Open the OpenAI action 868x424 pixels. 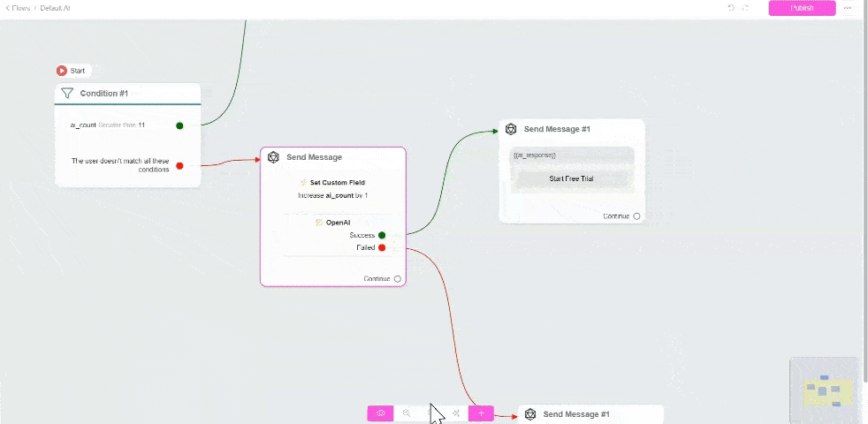[338, 223]
